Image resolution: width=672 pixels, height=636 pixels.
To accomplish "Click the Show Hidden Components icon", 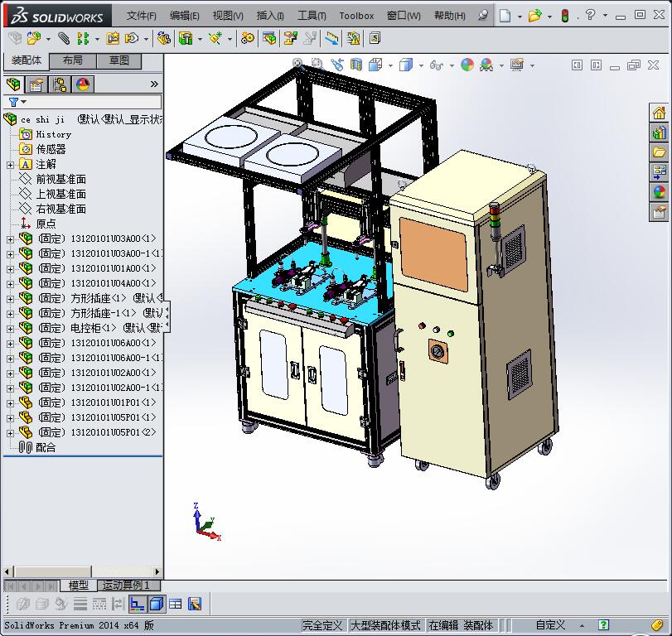I will tap(163, 39).
